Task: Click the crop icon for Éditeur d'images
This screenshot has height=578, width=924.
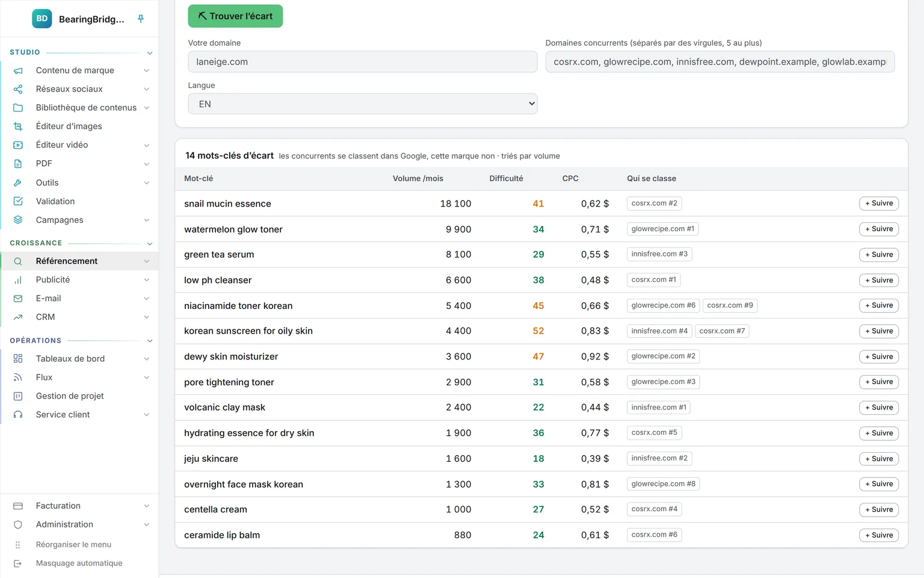Action: point(18,126)
